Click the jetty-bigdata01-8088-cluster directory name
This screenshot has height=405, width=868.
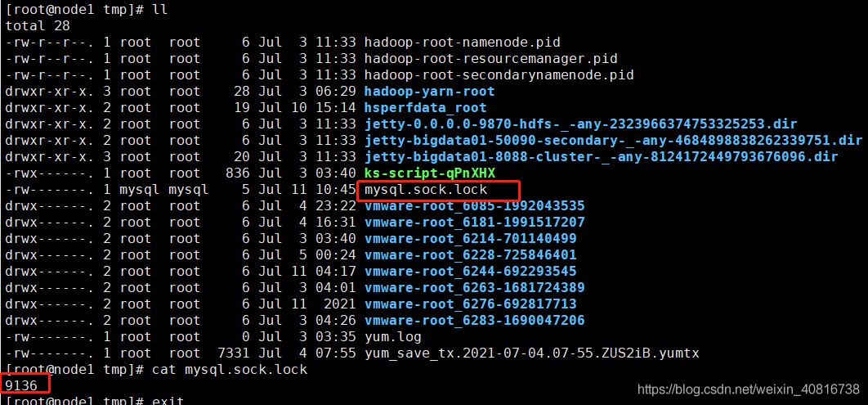coord(602,157)
